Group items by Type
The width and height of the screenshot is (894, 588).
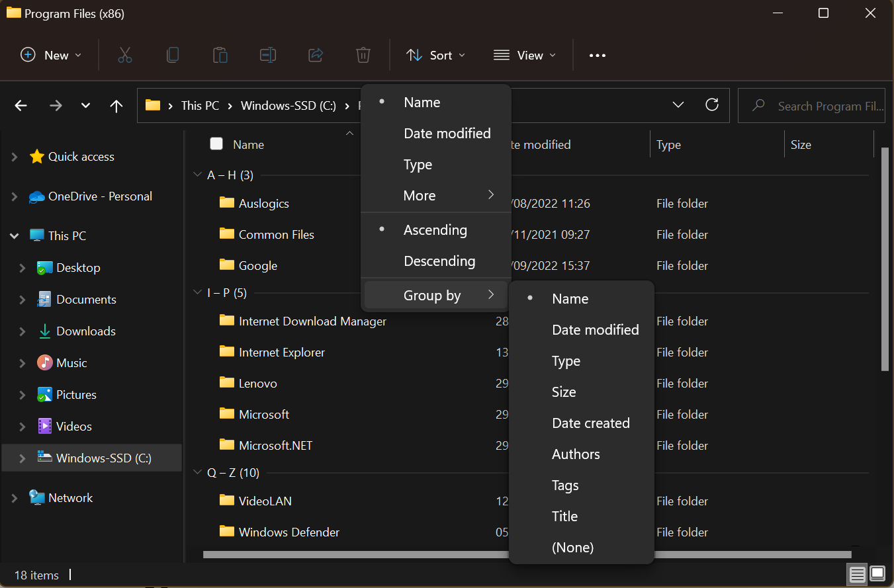pyautogui.click(x=566, y=360)
